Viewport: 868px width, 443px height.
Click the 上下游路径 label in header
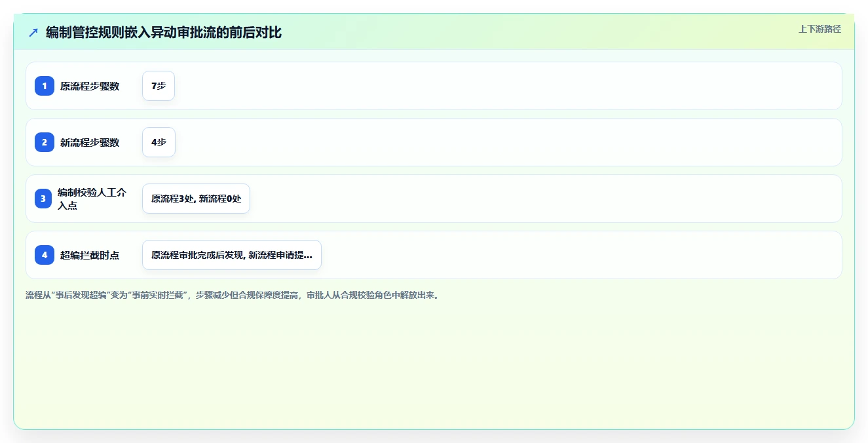tap(820, 29)
